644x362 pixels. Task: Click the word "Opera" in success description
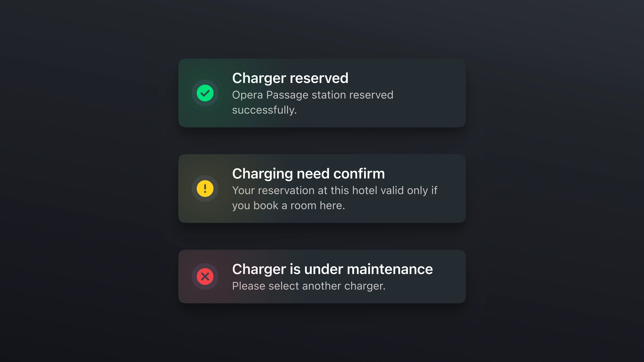[x=247, y=95]
